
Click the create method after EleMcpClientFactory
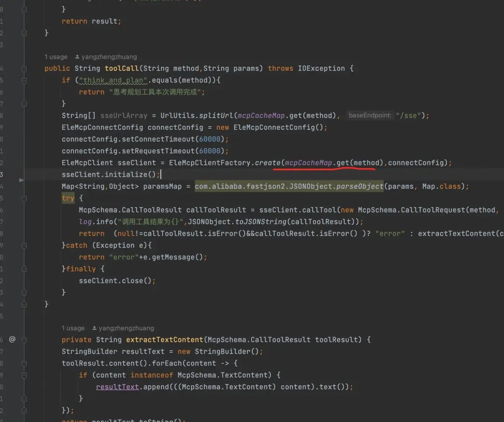[267, 163]
